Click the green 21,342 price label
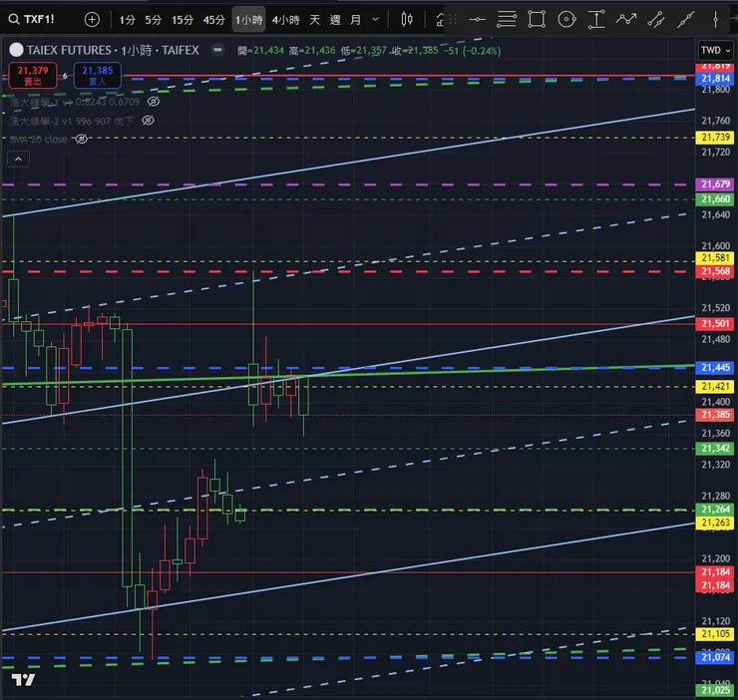The height and width of the screenshot is (700, 738). (x=715, y=448)
